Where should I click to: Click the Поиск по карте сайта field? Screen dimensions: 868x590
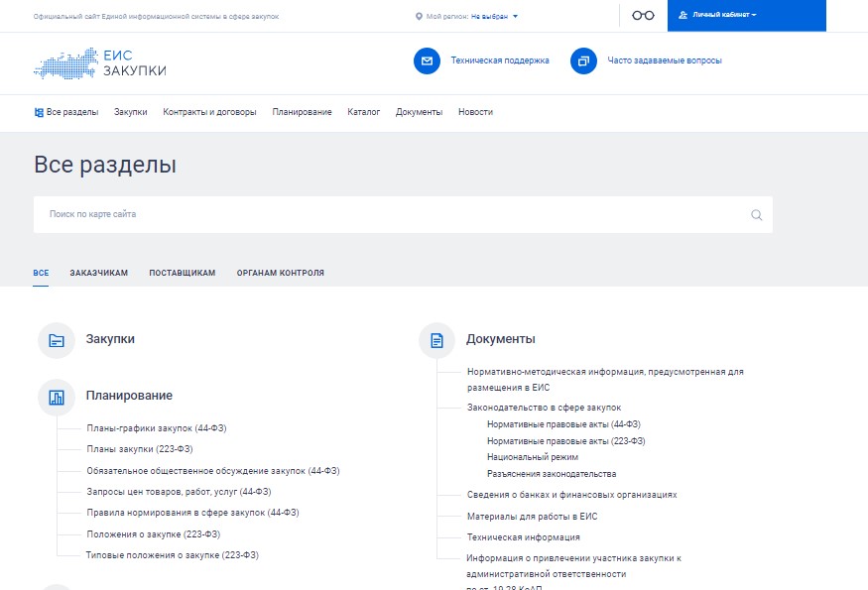tap(403, 215)
